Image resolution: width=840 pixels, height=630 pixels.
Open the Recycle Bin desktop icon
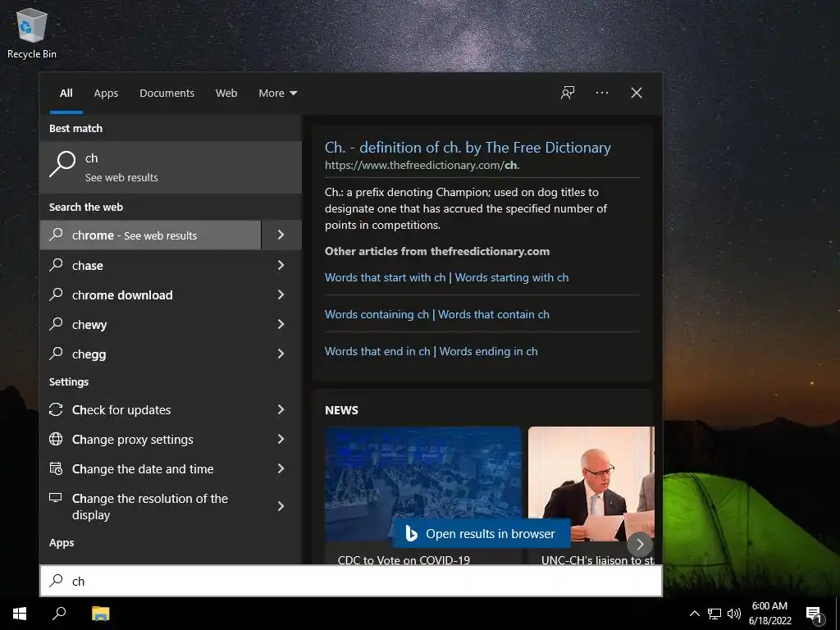pos(32,34)
